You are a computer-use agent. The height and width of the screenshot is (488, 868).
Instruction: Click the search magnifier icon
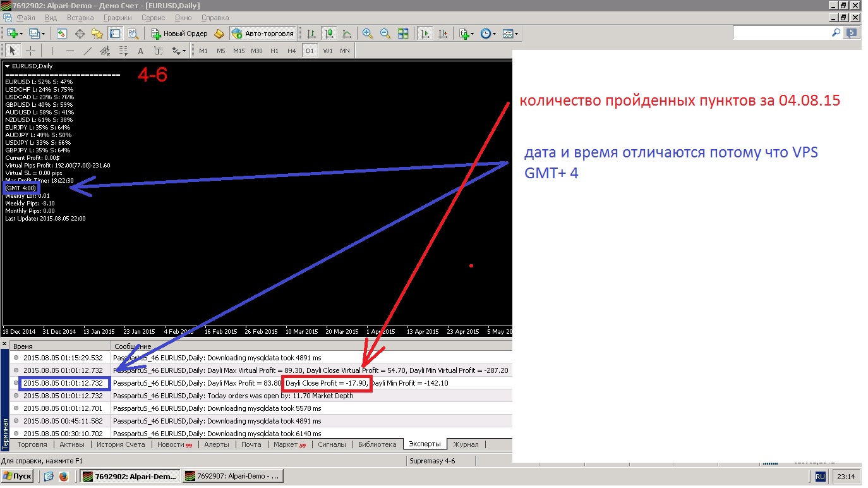point(836,32)
